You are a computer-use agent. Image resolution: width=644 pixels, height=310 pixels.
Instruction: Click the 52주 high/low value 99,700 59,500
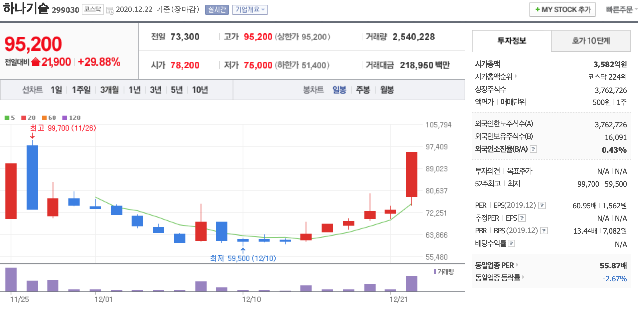coord(602,184)
